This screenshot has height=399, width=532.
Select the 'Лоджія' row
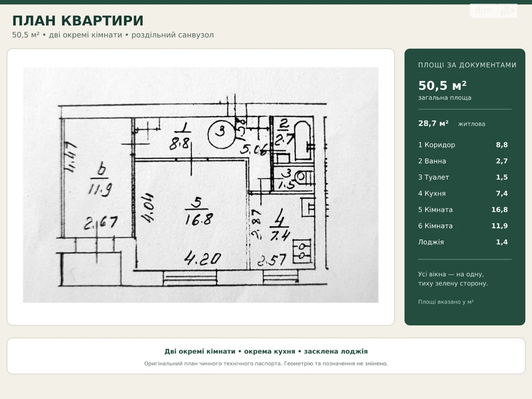[463, 242]
